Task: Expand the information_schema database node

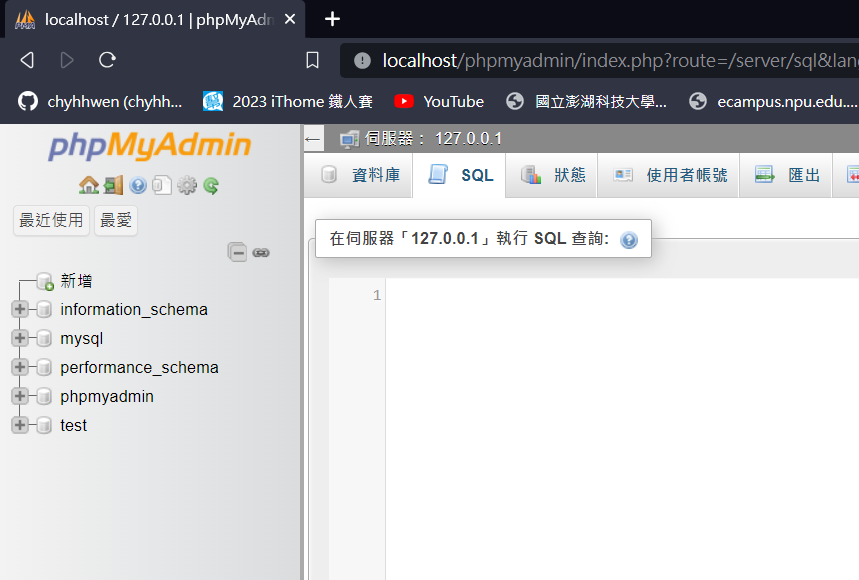Action: [20, 309]
